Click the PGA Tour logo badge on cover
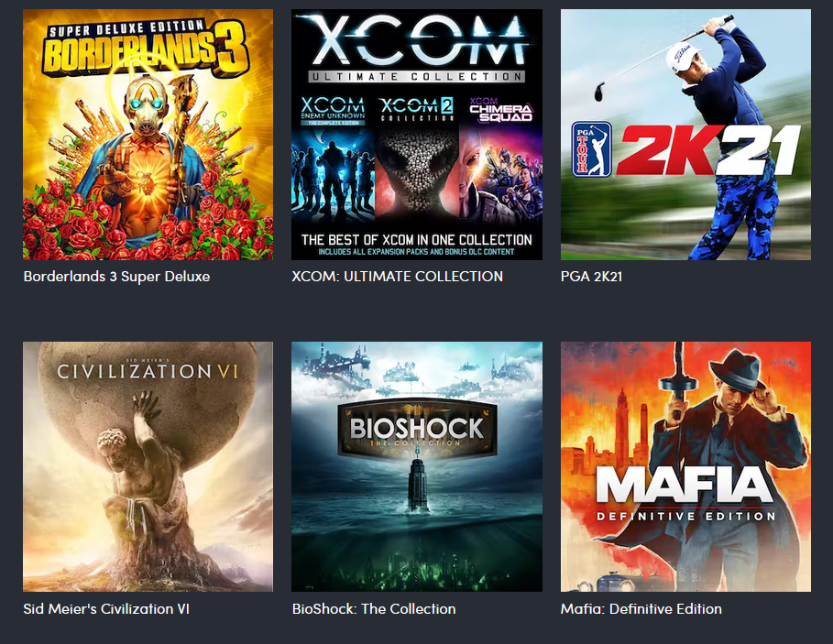833x644 pixels. coord(591,149)
